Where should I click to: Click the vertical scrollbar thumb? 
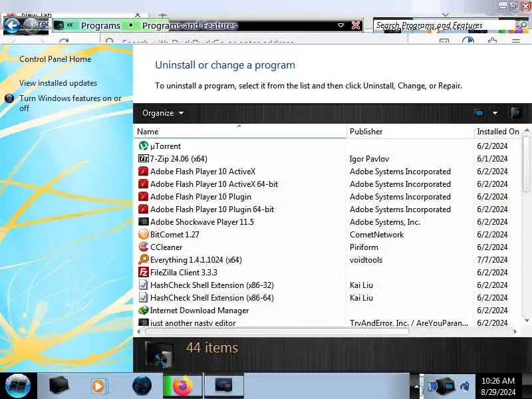pos(526,163)
